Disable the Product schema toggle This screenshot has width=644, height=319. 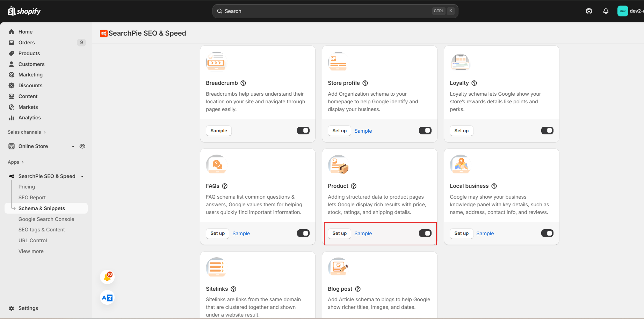pos(425,233)
